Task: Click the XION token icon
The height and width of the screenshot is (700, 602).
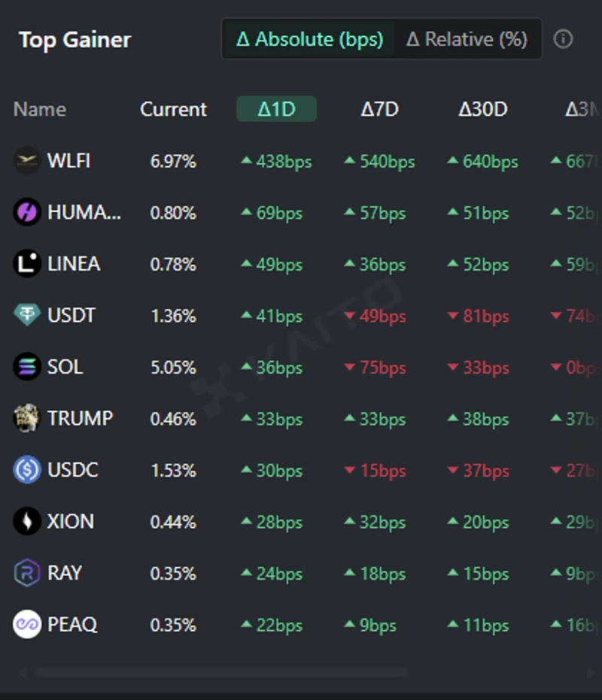Action: [27, 521]
